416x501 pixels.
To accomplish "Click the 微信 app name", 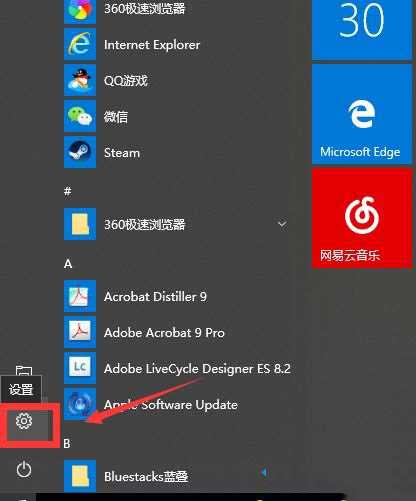I will (x=116, y=117).
